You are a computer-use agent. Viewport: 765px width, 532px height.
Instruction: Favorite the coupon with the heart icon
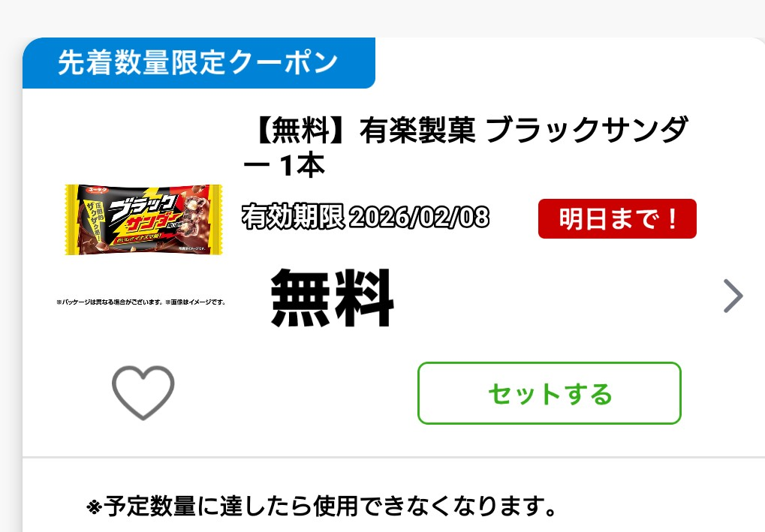(x=143, y=392)
